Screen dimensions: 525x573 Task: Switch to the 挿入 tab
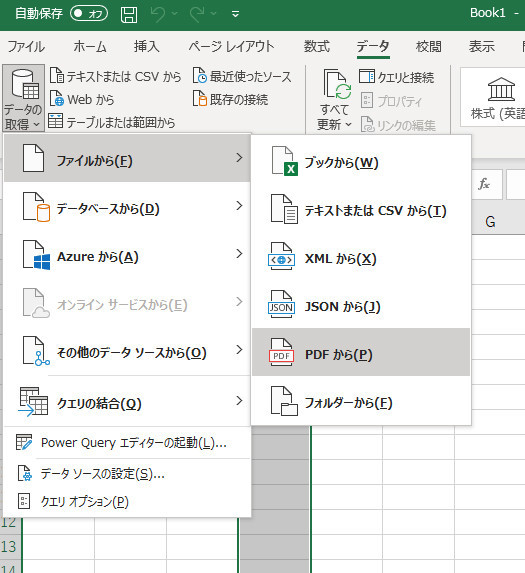point(147,47)
